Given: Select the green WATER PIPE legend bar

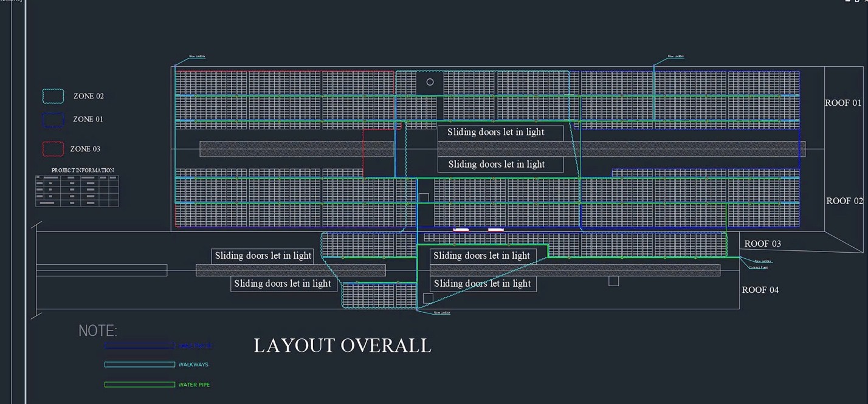Looking at the screenshot, I should 139,385.
